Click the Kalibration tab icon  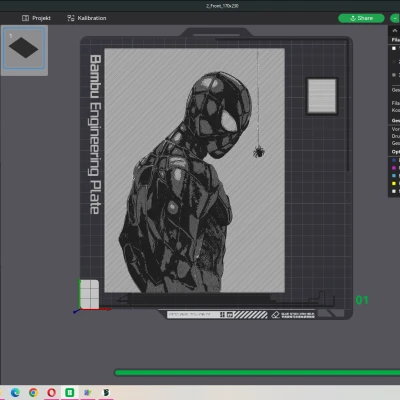(x=71, y=18)
